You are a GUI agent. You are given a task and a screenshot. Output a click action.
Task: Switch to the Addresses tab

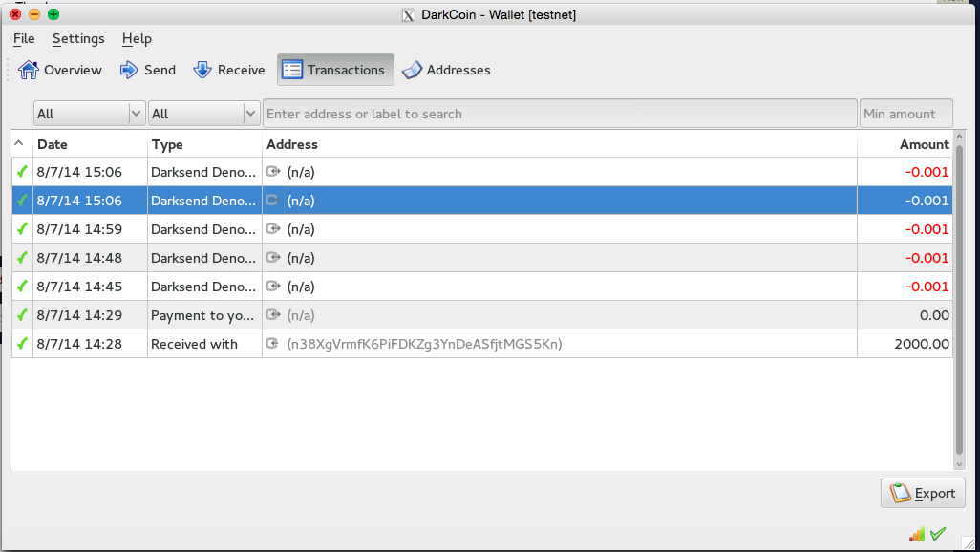click(446, 70)
